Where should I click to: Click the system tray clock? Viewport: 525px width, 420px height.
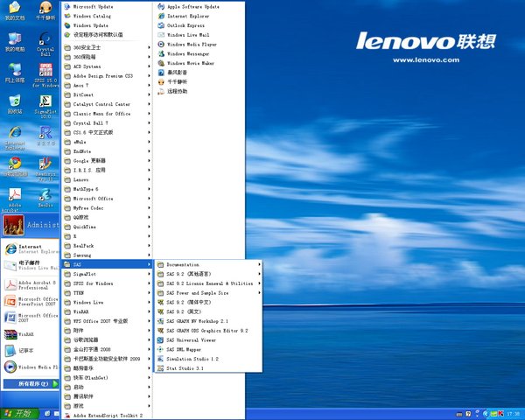coord(514,414)
